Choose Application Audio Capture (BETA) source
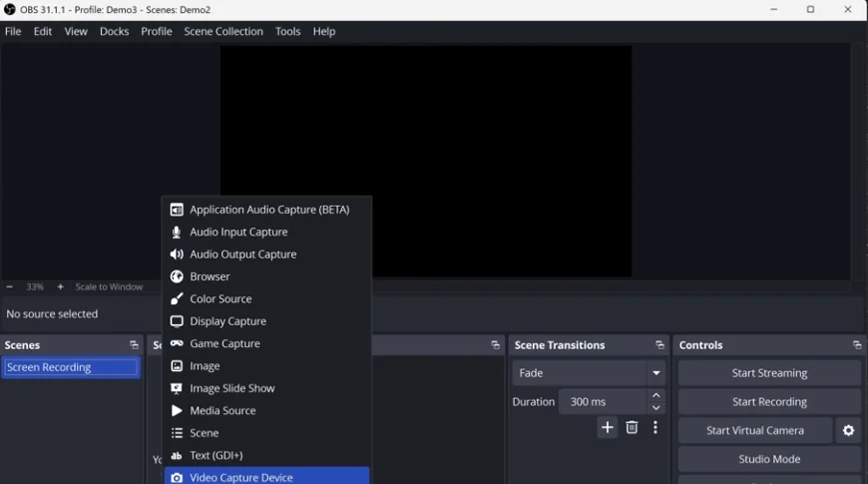This screenshot has height=484, width=868. coord(266,210)
